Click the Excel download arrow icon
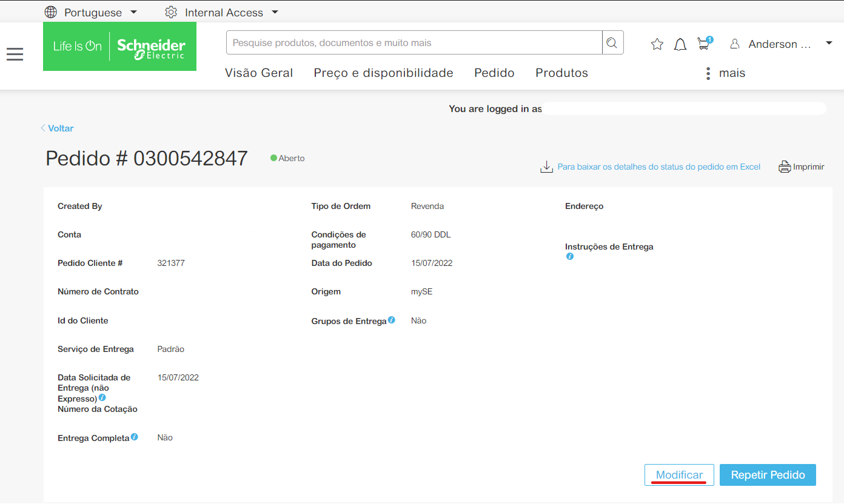The image size is (844, 504). [x=546, y=167]
